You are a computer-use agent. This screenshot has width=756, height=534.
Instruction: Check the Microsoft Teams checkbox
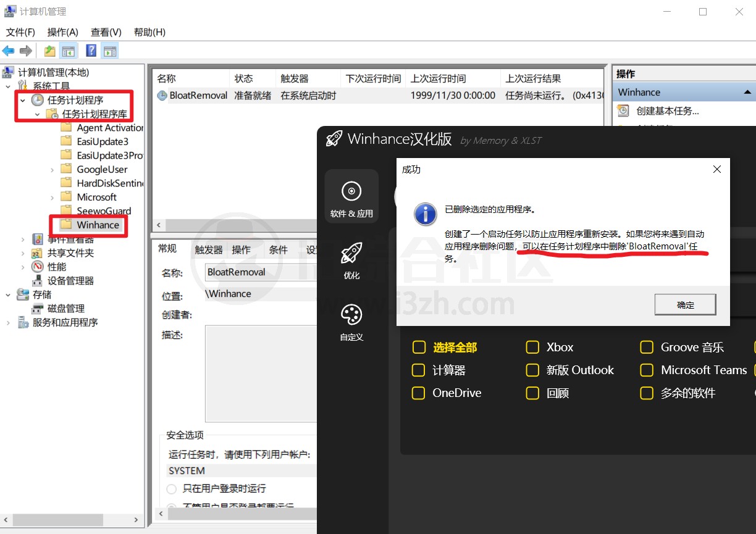coord(647,370)
